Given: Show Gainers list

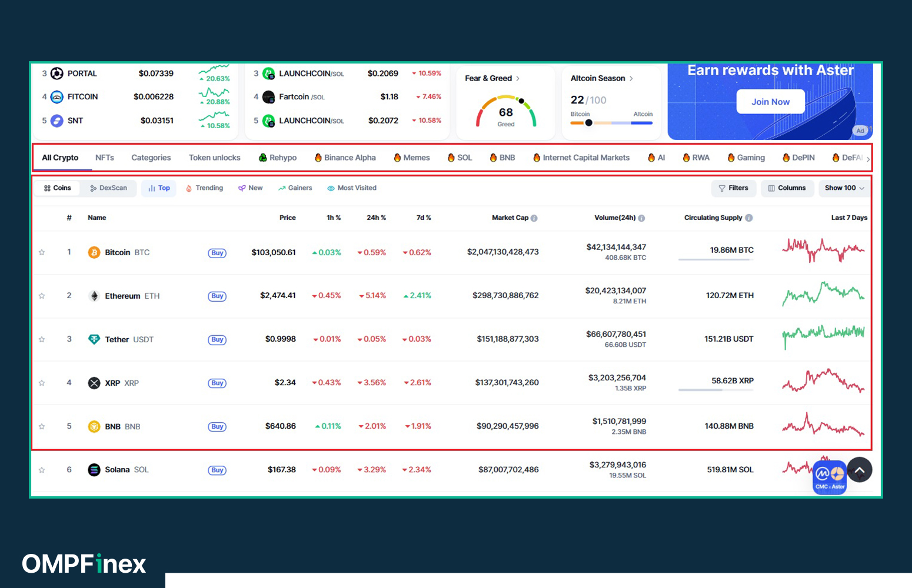Looking at the screenshot, I should click(x=295, y=188).
